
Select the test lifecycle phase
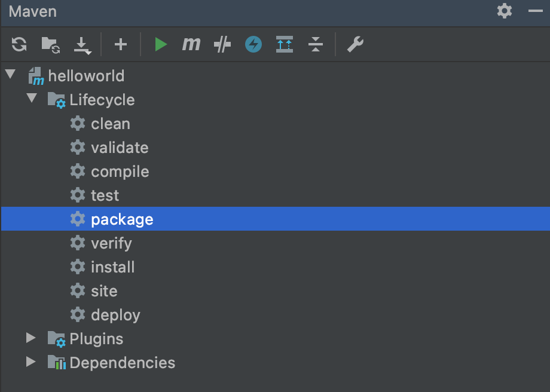coord(105,195)
